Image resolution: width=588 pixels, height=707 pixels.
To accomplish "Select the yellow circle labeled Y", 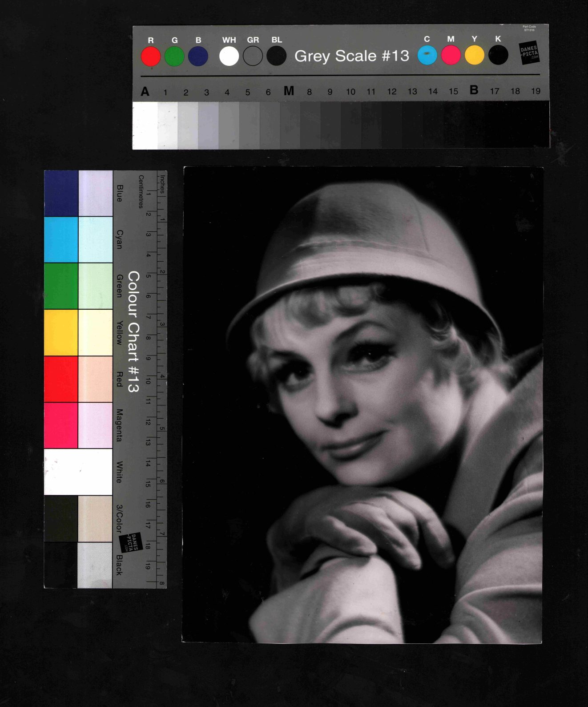I will 474,55.
